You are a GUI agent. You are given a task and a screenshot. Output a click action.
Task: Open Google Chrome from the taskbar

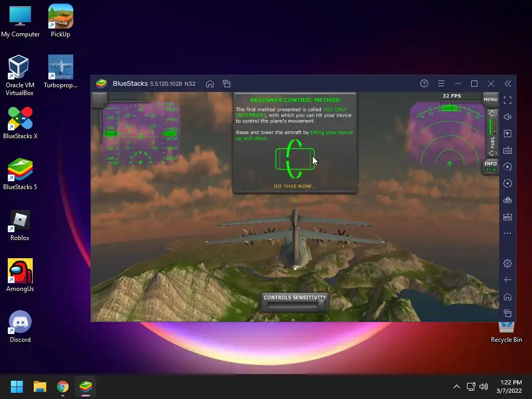63,387
